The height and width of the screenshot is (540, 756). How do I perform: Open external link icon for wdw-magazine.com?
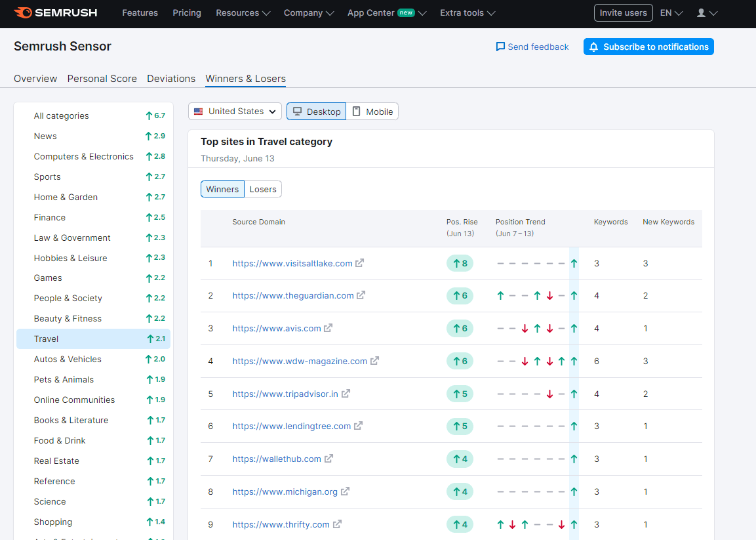[x=375, y=361]
